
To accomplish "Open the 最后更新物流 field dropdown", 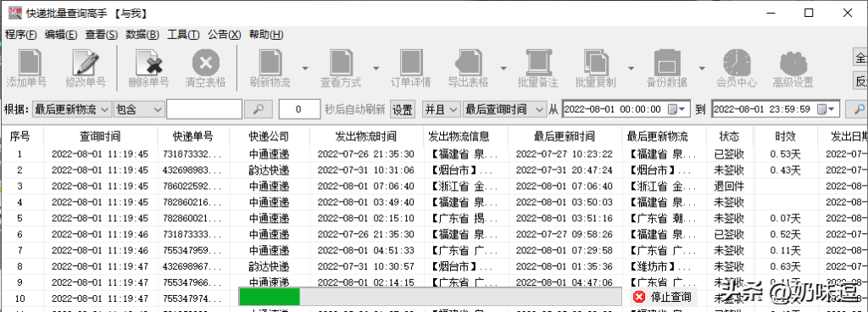I will pyautogui.click(x=72, y=109).
